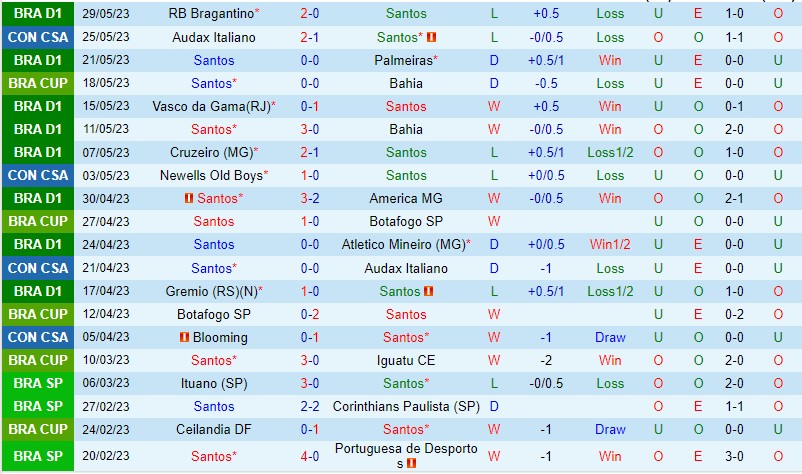This screenshot has width=802, height=474.
Task: Open Newells Old Boys team link
Action: click(211, 175)
